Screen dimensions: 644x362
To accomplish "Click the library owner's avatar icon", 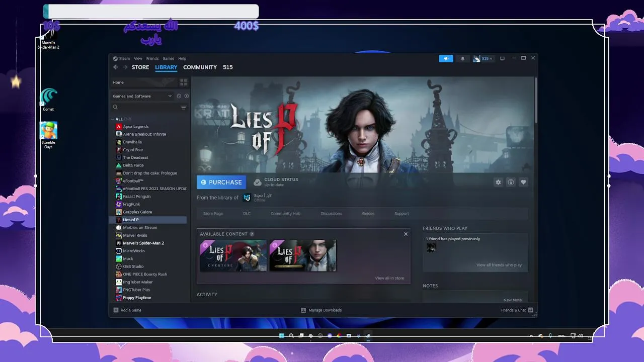I will coord(247,198).
